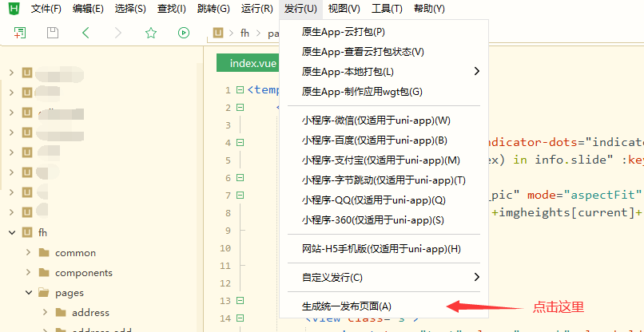Choose 生成统一发布页面(A) menu entry
This screenshot has height=332, width=644.
pyautogui.click(x=347, y=306)
